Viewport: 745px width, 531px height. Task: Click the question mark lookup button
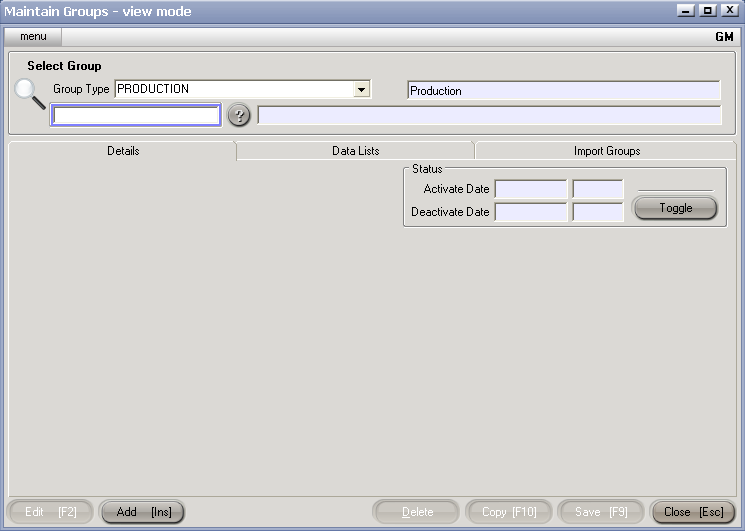tap(239, 115)
